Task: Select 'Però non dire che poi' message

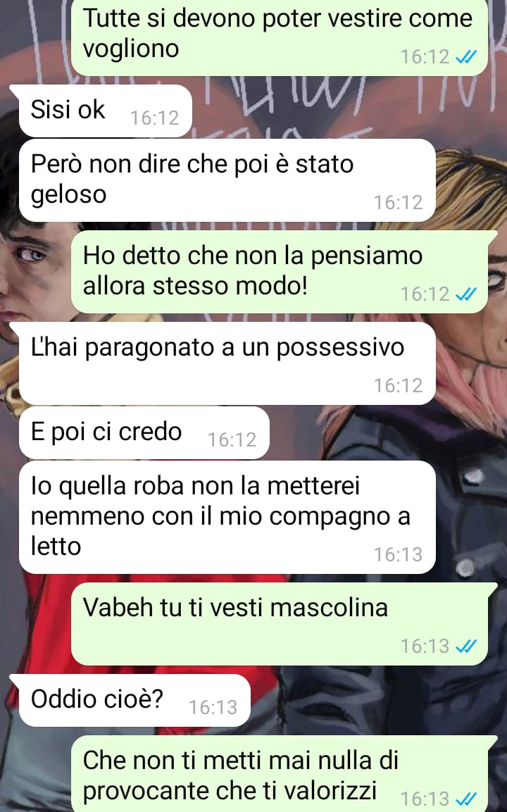Action: pyautogui.click(x=227, y=180)
